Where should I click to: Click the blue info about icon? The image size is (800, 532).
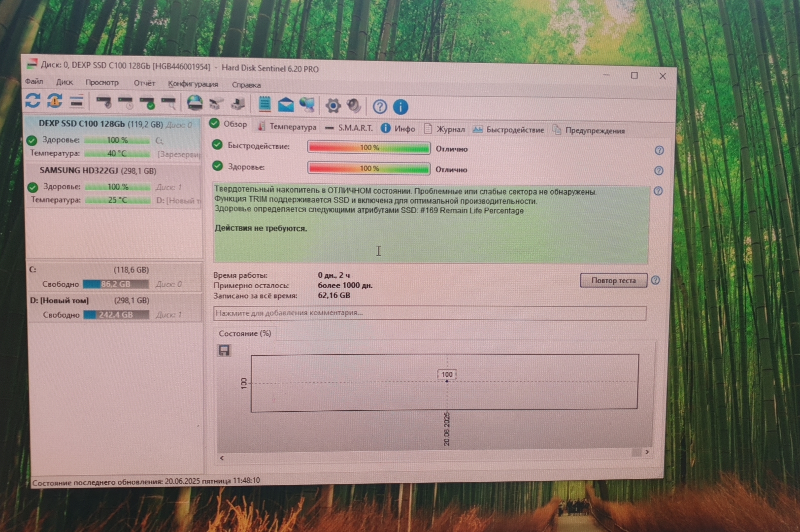pos(400,107)
